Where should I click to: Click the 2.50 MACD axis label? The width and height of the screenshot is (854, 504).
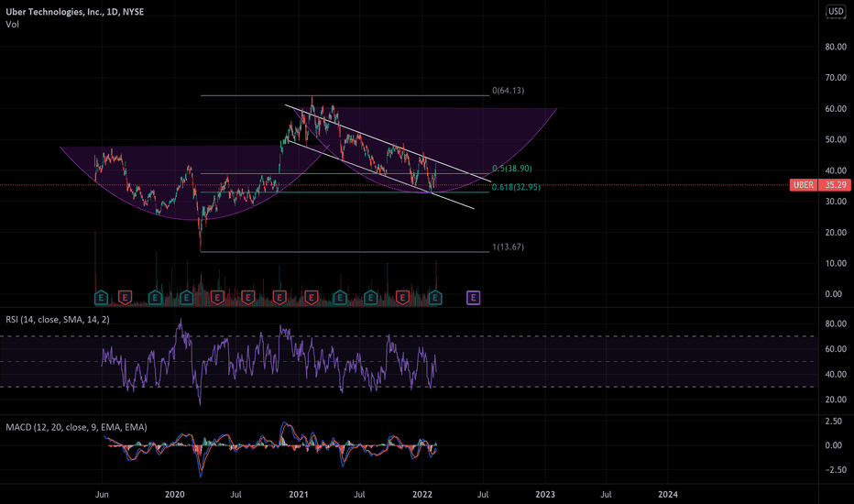834,422
